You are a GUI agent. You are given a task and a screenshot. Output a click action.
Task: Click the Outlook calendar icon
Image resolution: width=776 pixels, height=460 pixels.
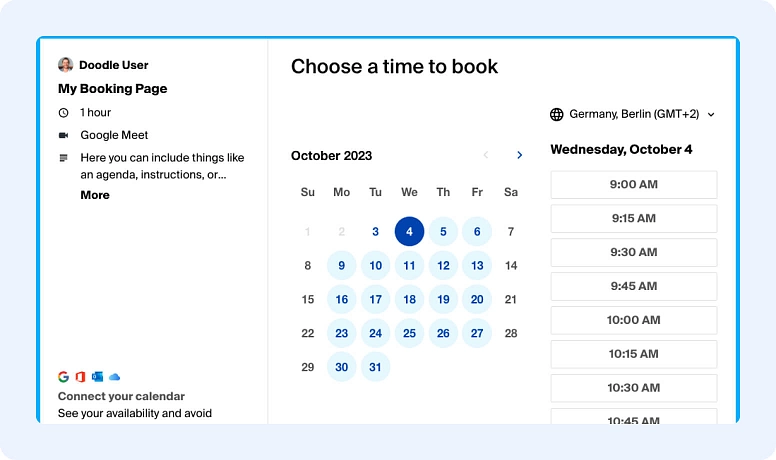tap(97, 377)
